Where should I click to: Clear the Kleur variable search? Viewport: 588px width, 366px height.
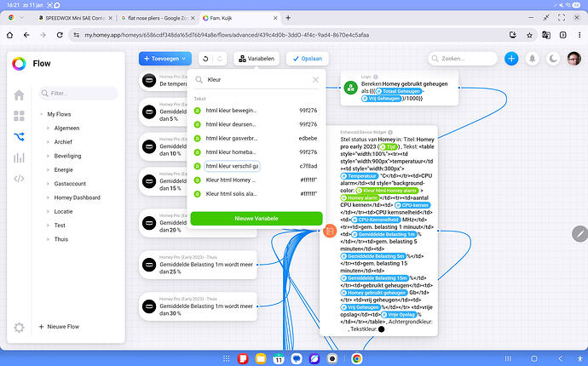point(315,79)
